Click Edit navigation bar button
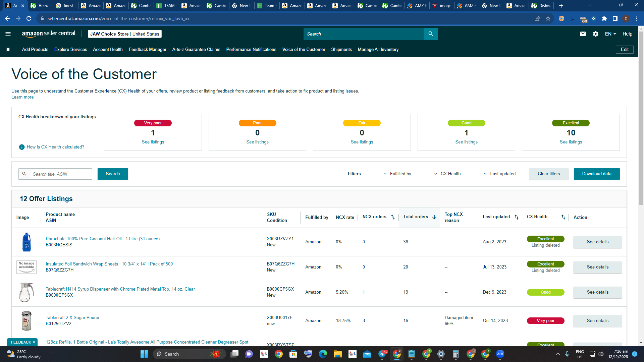644x362 pixels. [x=625, y=50]
